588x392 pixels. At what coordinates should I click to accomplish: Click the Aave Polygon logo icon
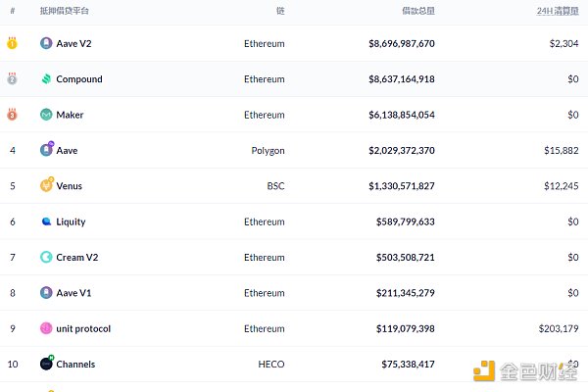46,150
